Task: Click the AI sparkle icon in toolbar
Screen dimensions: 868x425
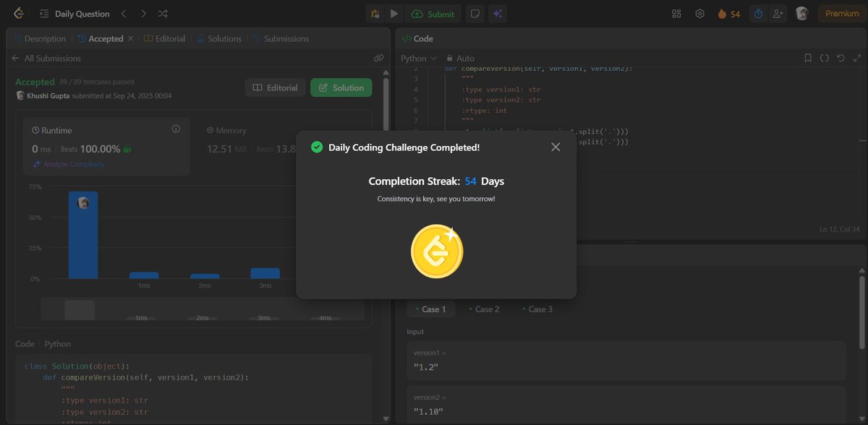Action: point(497,14)
